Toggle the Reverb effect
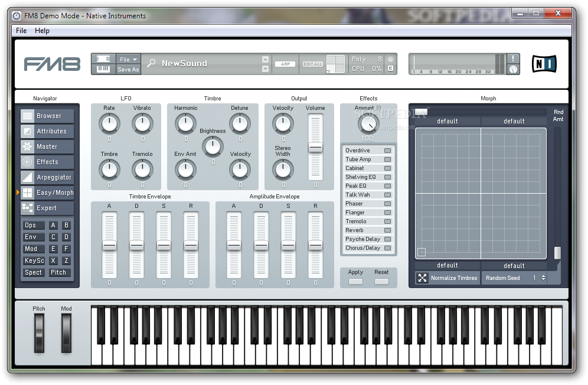 [387, 230]
